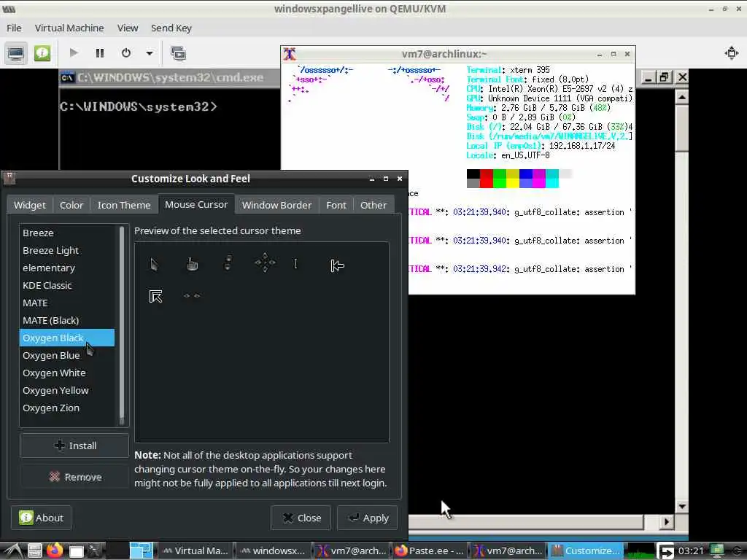
Task: Click the green color swatch in xterm
Action: click(500, 179)
